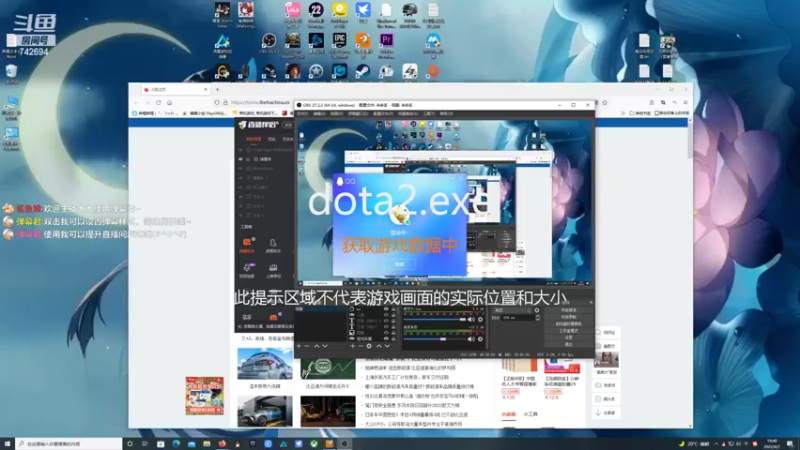The image size is (800, 450).
Task: Open OBS Help menu
Action: click(x=446, y=114)
